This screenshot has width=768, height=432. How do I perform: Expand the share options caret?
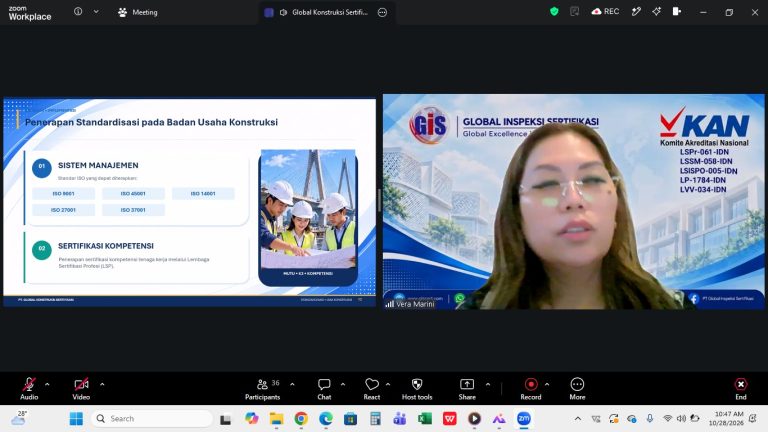(488, 384)
